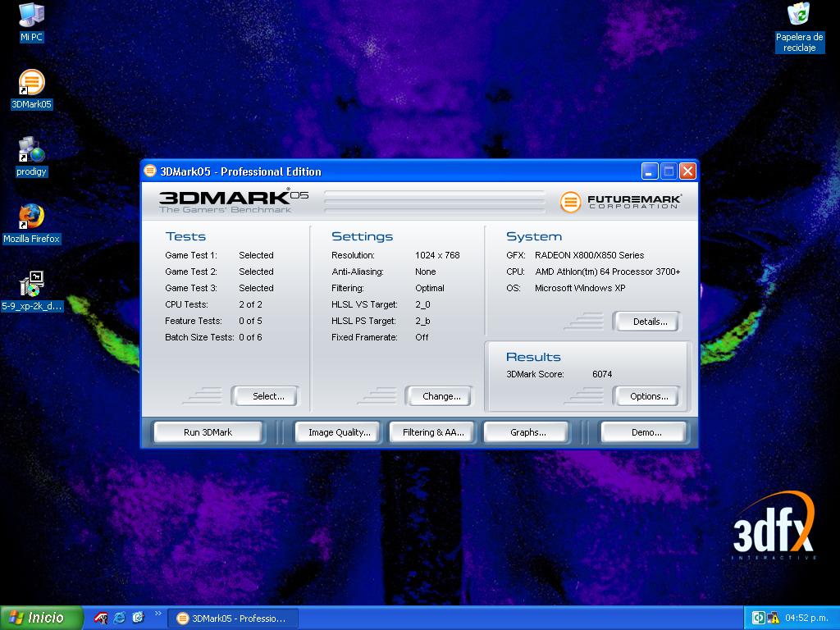Viewport: 840px width, 630px height.
Task: Click GFX text RADEON X800/X850 Series
Action: 589,255
